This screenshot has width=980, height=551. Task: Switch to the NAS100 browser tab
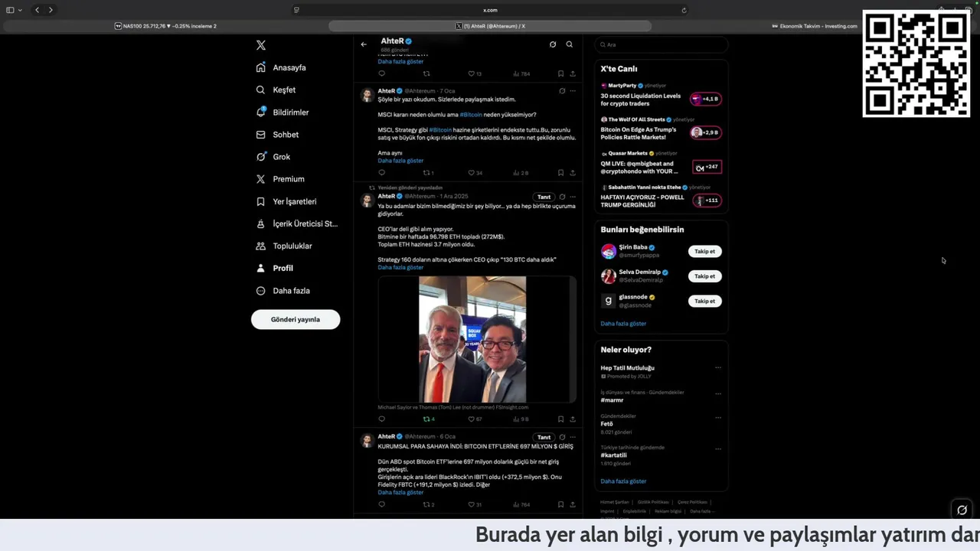165,26
